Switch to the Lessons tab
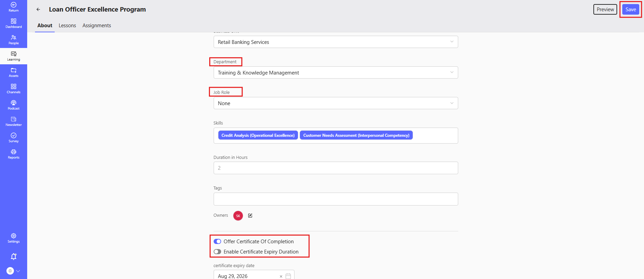Viewport: 644px width, 279px height. coord(67,26)
